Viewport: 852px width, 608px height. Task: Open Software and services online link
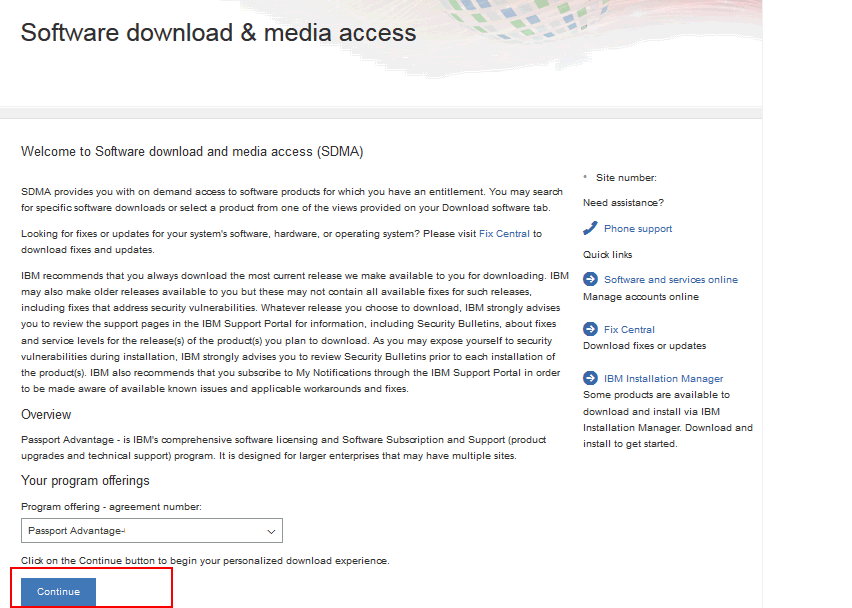[x=671, y=279]
